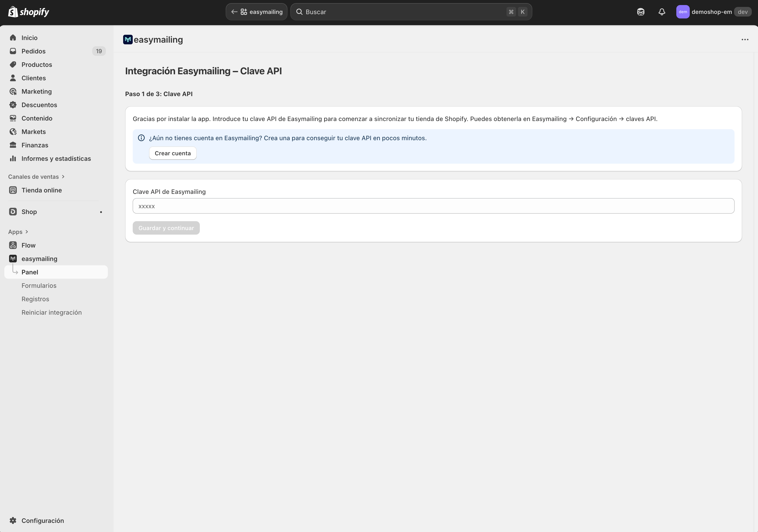The width and height of the screenshot is (758, 532).
Task: Open Registros under easymailing
Action: [x=35, y=299]
